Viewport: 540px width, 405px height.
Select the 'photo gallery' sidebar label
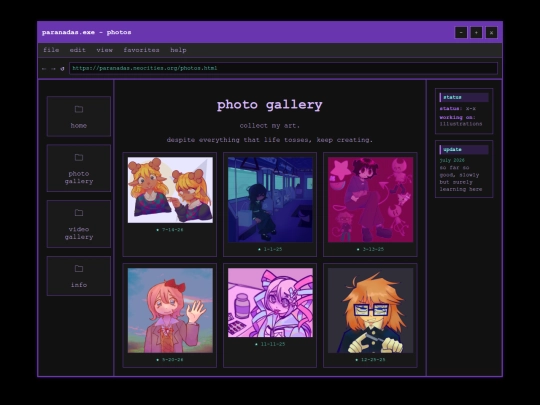point(79,178)
